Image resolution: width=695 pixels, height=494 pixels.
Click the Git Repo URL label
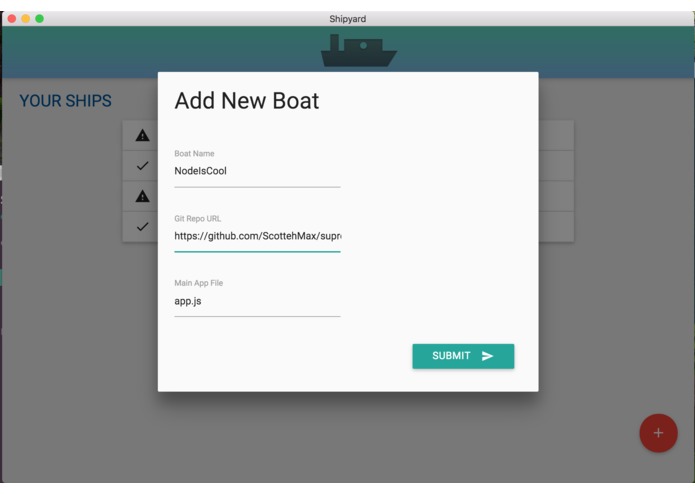pos(197,218)
